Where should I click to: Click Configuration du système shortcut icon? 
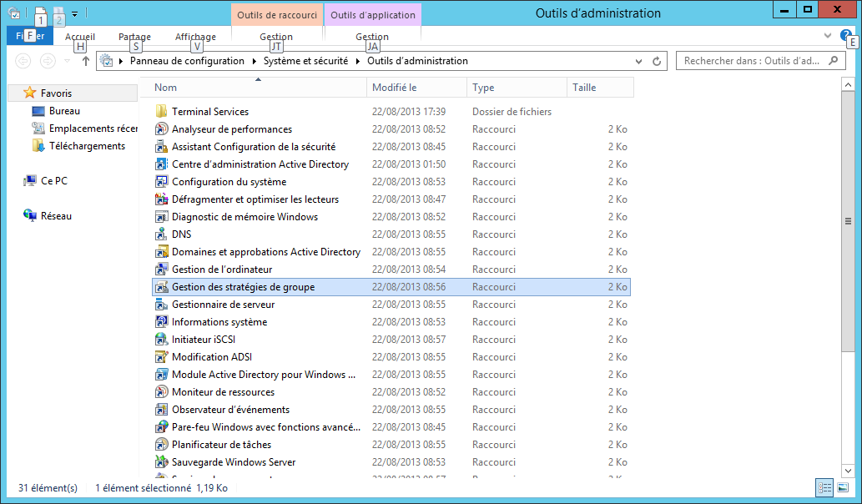(161, 182)
